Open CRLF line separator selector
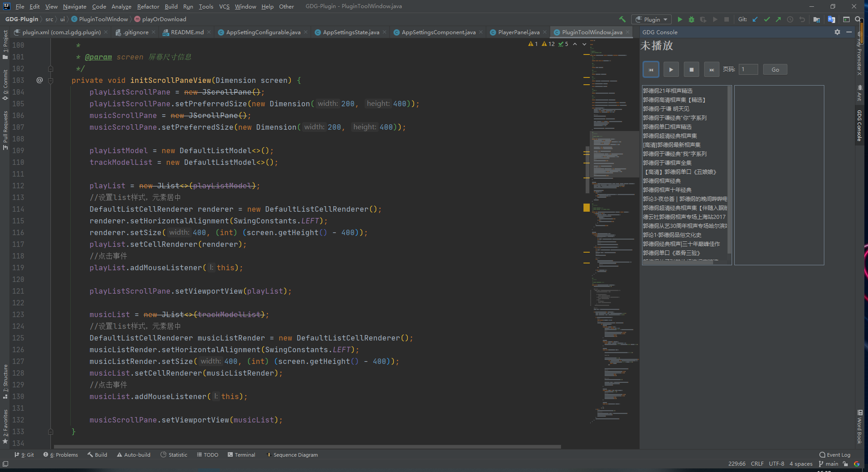868x472 pixels. click(x=757, y=464)
